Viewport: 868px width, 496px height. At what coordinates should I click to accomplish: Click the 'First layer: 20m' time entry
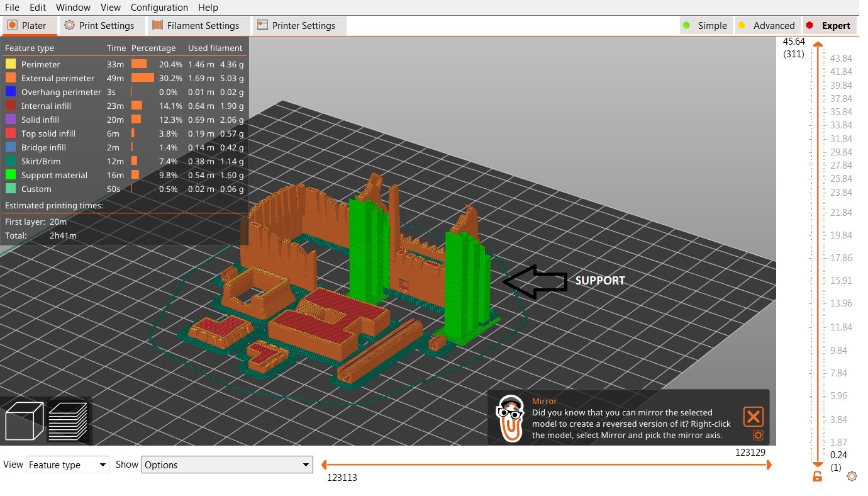[x=36, y=222]
